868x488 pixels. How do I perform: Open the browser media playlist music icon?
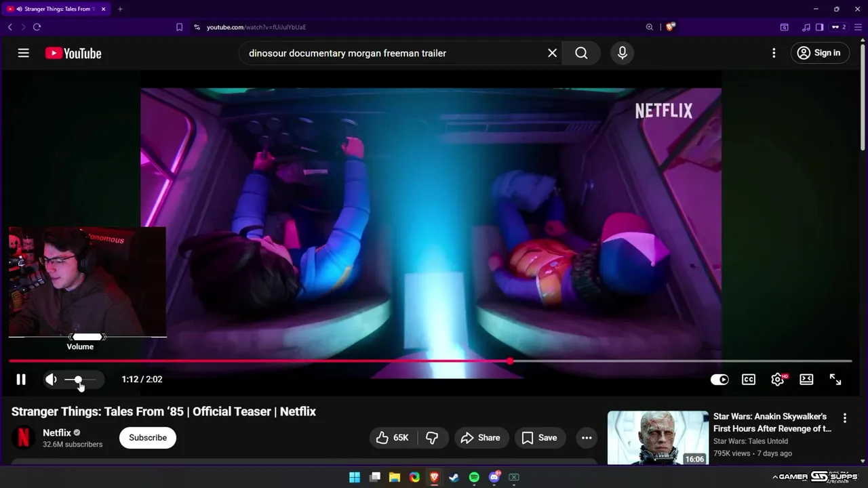coord(806,27)
